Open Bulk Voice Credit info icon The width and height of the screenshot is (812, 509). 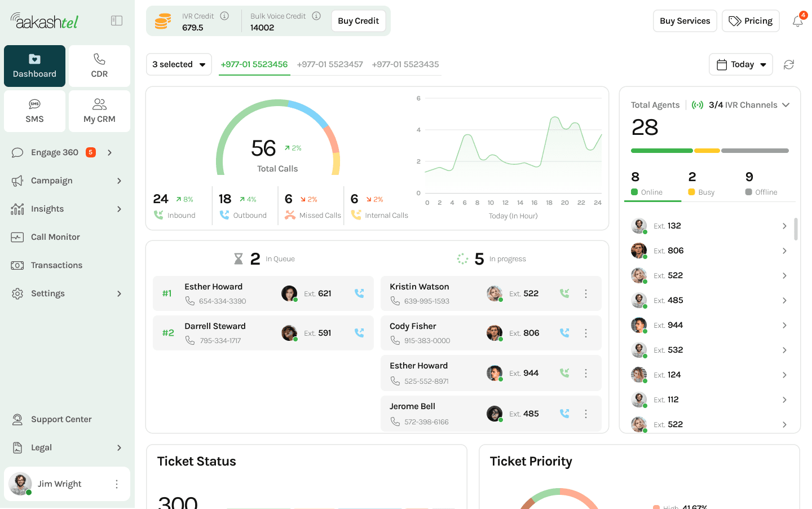[x=316, y=16]
